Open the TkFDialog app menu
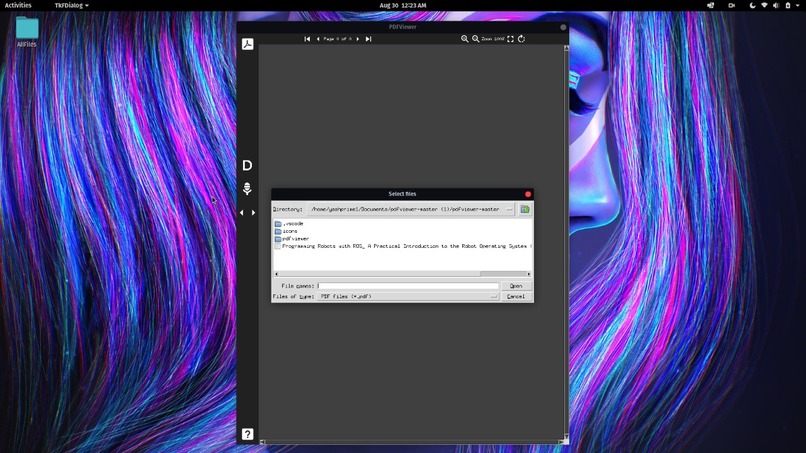806x453 pixels. tap(71, 5)
